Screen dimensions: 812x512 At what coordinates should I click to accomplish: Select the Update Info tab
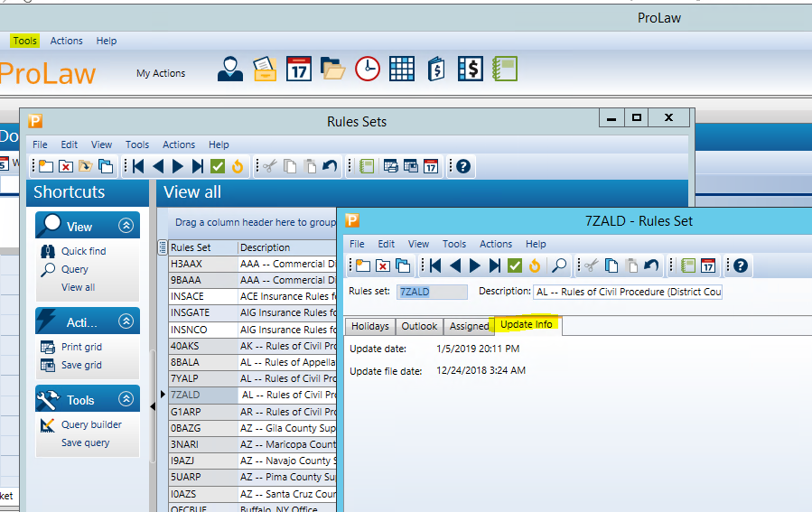[527, 324]
